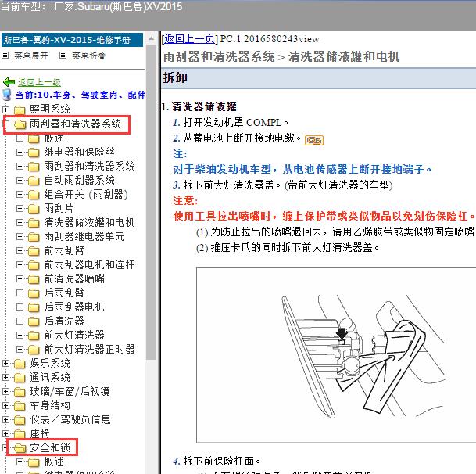Screen dimensions: 476x474
Task: Click the folder icon for 车身结构
Action: click(20, 406)
